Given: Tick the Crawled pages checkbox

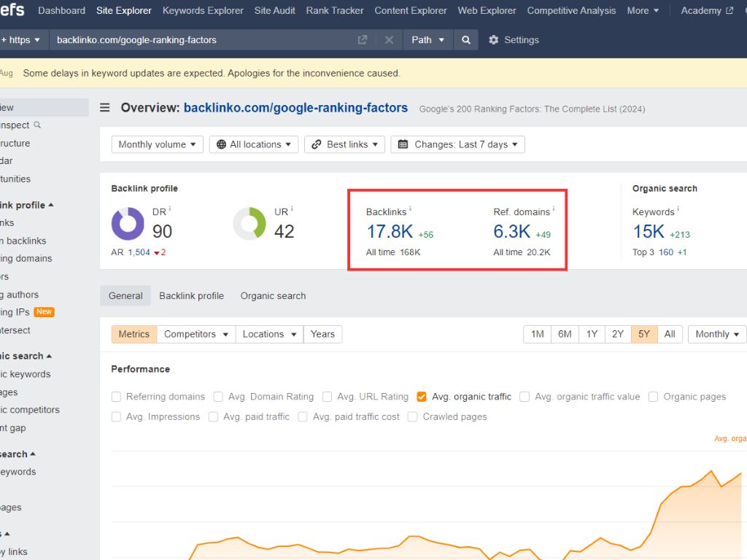Looking at the screenshot, I should [413, 417].
